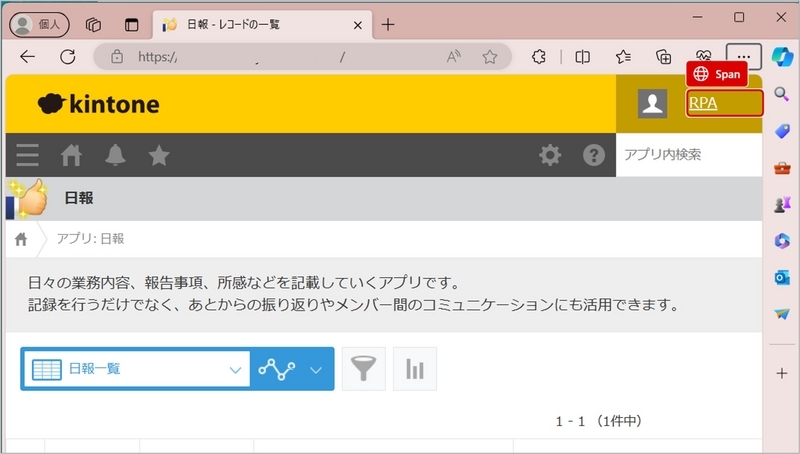
Task: Open the sidebar paper plane Drop icon
Action: 782,314
